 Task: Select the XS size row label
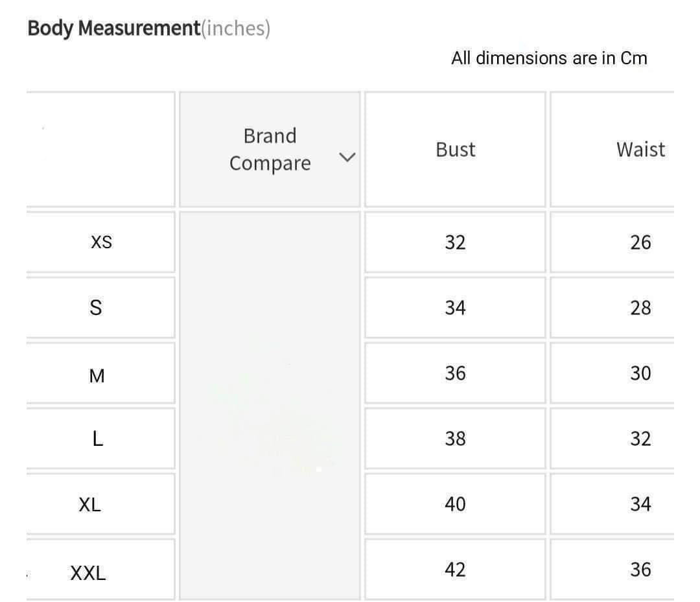click(101, 242)
